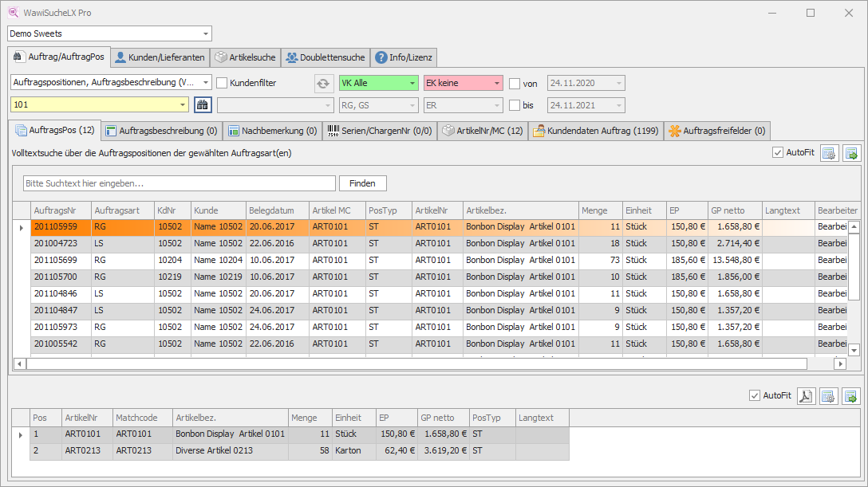
Task: Tick the 'von' date checkbox
Action: [515, 83]
